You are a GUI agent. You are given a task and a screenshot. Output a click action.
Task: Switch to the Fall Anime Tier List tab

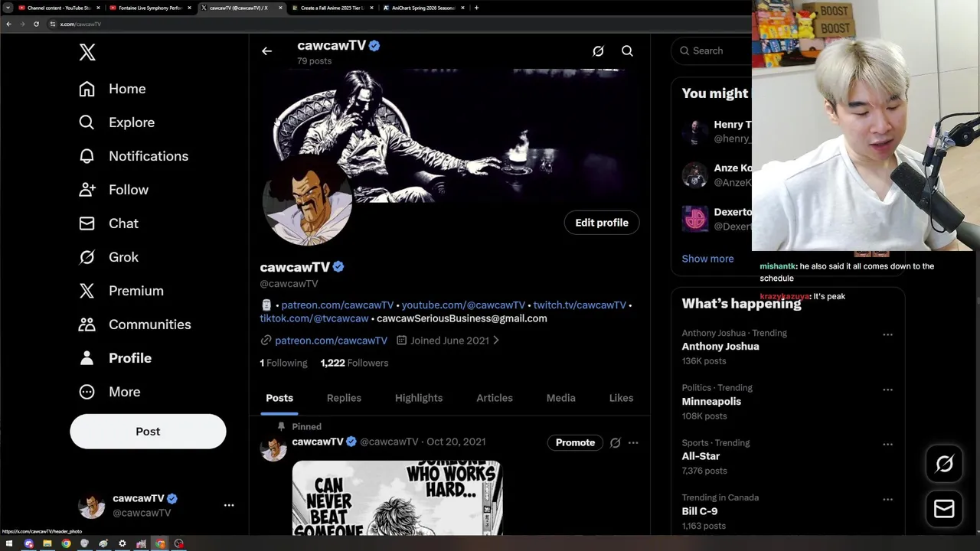pyautogui.click(x=331, y=8)
